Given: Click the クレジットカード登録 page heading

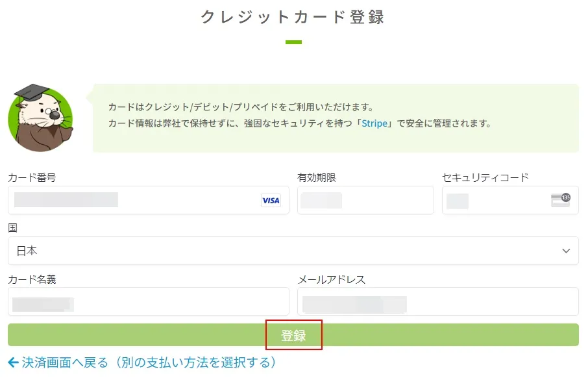Looking at the screenshot, I should pos(293,18).
